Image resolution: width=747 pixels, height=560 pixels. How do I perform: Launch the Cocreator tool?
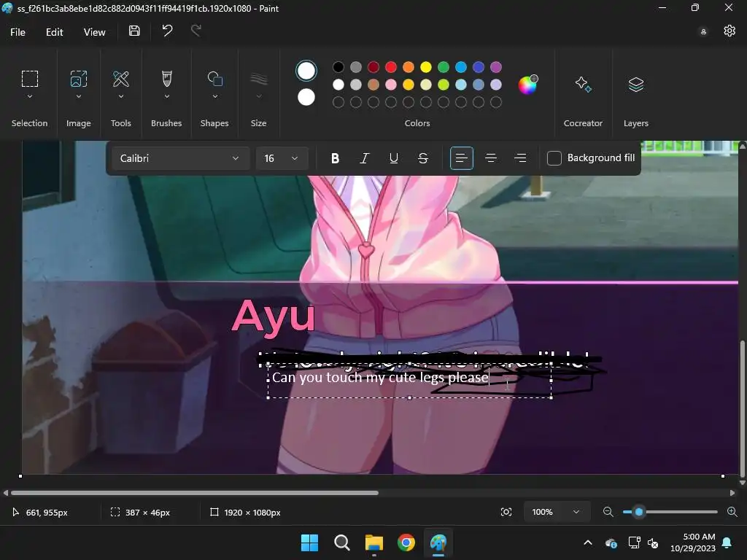tap(583, 85)
